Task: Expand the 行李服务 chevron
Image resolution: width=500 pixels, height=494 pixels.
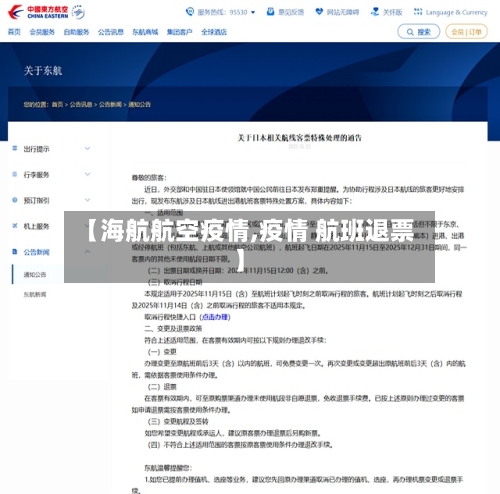Action: click(x=87, y=174)
